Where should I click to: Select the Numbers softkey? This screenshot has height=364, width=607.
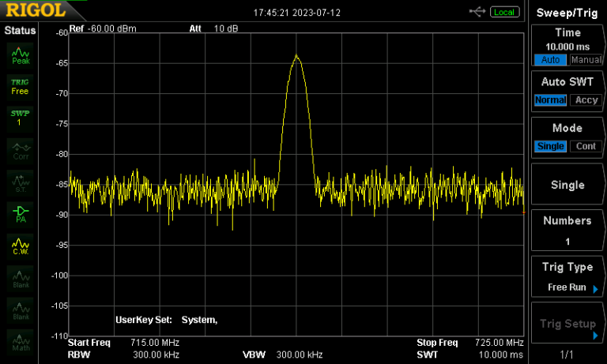point(567,231)
